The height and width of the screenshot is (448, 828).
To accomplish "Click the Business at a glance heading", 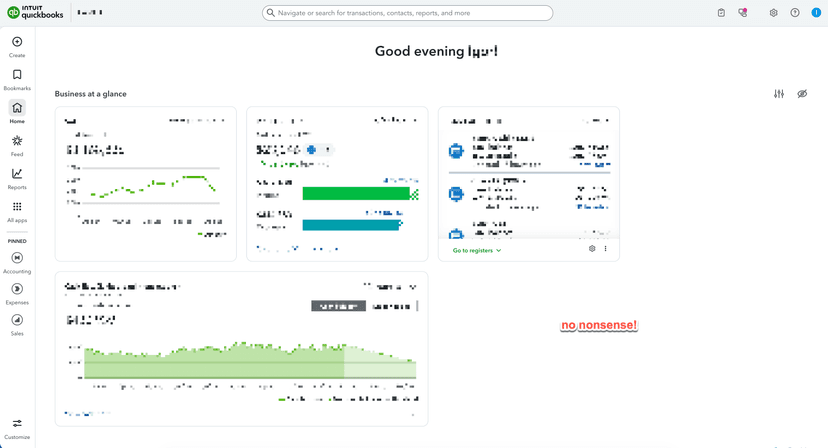I will (91, 94).
